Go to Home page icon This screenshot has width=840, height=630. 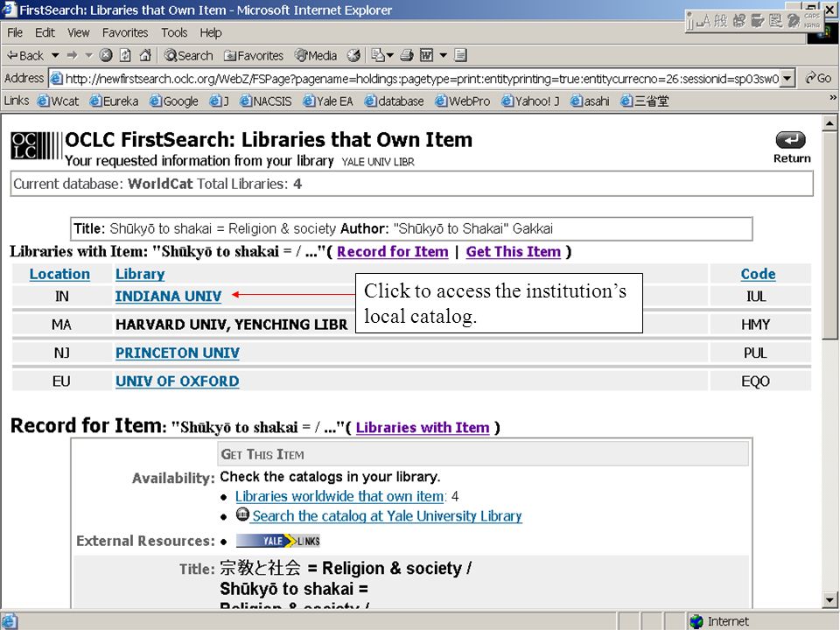pyautogui.click(x=144, y=55)
